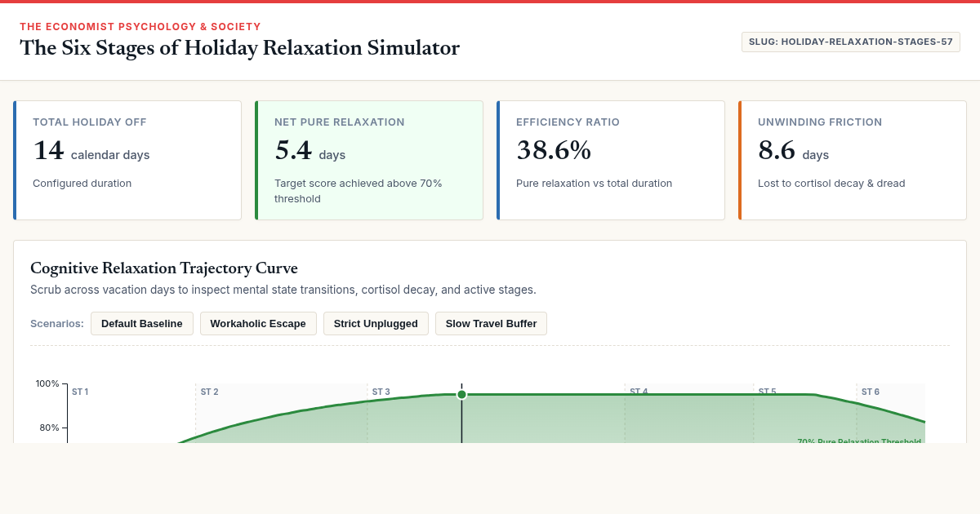This screenshot has height=514, width=980.
Task: Select the Default Baseline scenario
Action: coord(142,324)
